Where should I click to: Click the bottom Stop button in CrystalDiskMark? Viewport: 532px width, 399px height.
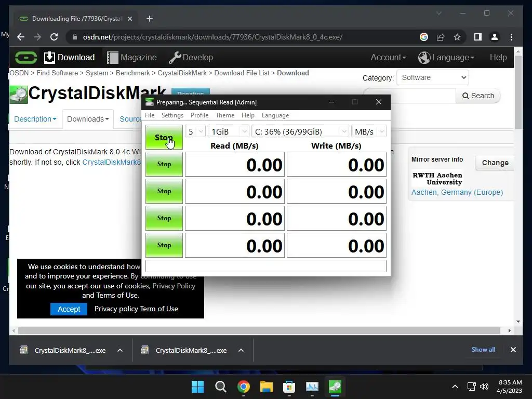(164, 245)
